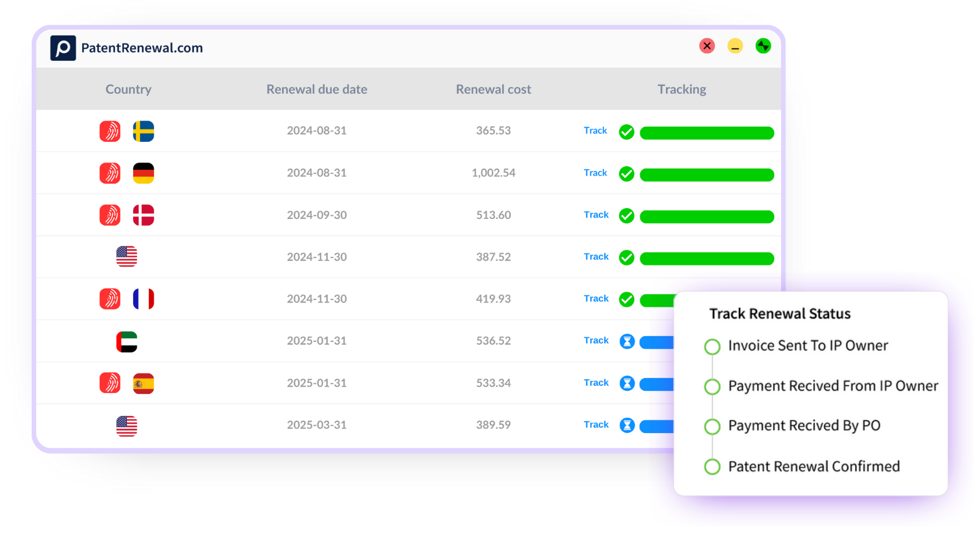Click the green progress bar for the 2024-11-30 US renewal
Screen dimensions: 980x551
tap(707, 258)
